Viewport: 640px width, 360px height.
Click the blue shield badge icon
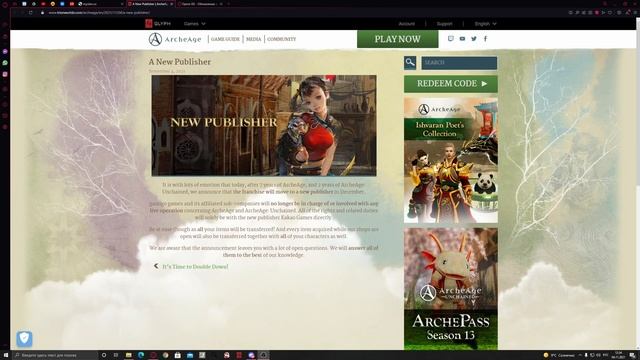[24, 338]
